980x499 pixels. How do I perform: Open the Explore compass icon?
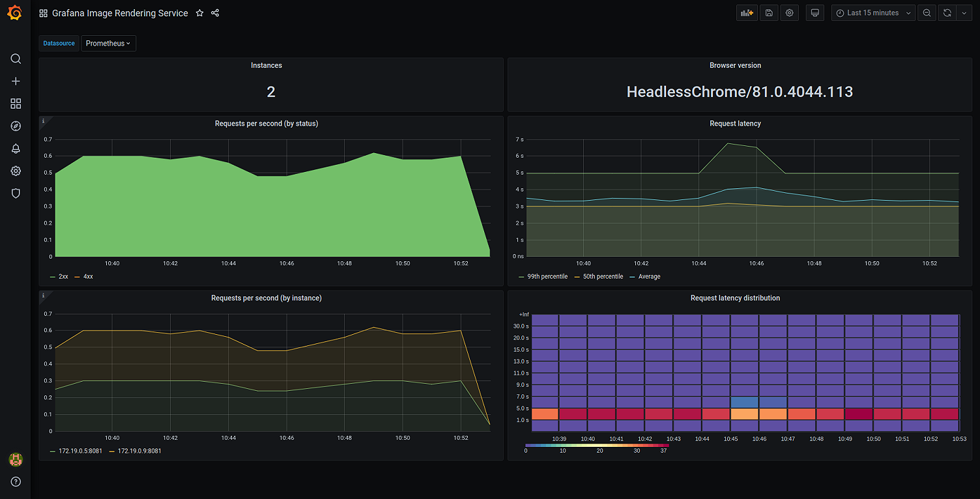(x=16, y=126)
